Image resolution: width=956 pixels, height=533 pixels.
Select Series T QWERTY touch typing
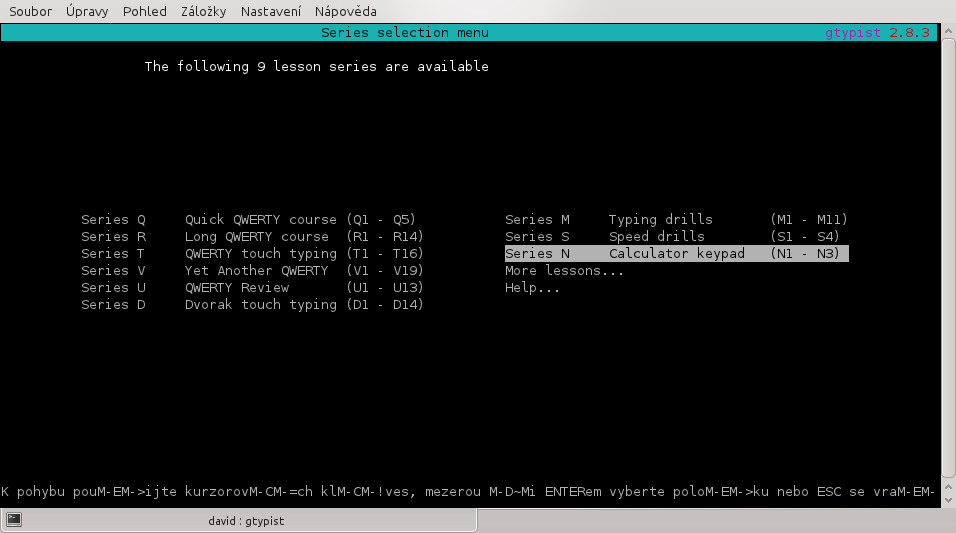coord(252,254)
